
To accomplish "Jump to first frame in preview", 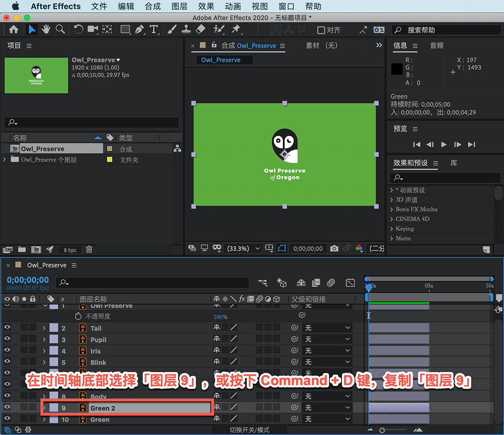I will coord(417,144).
